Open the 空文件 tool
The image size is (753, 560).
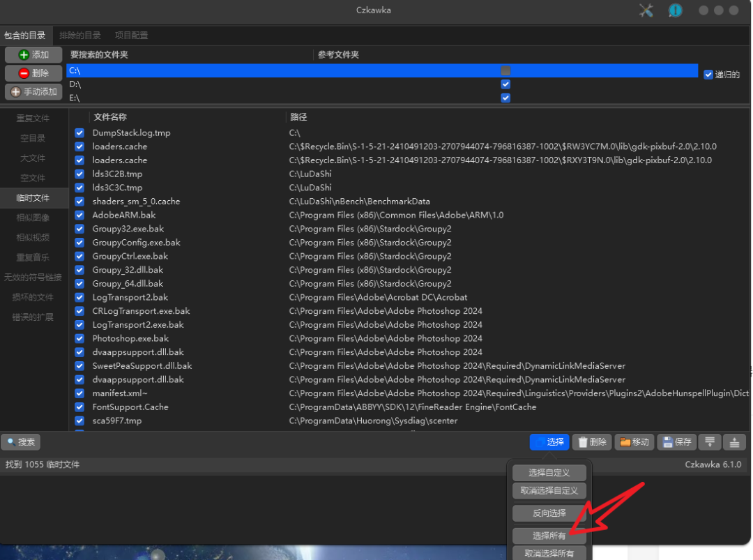click(x=33, y=179)
